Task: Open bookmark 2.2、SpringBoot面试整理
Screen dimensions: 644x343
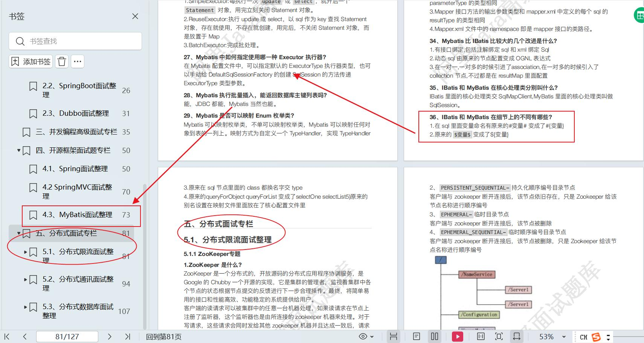Action: click(79, 90)
